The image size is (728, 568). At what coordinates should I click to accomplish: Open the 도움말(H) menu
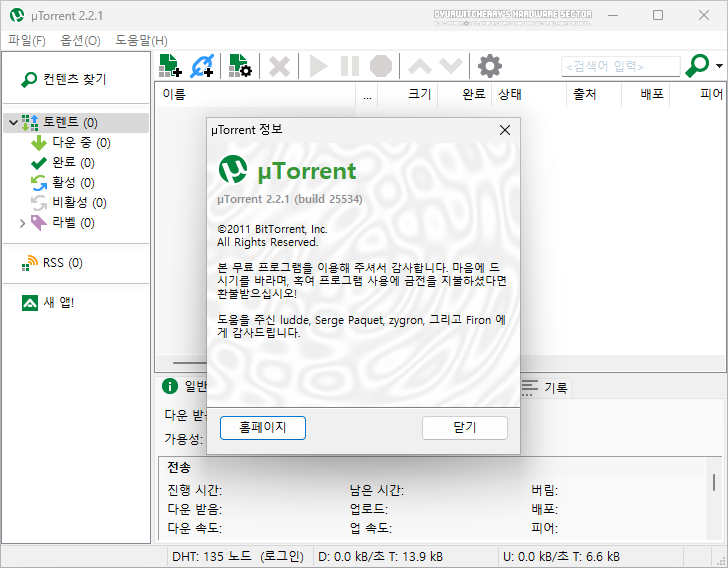point(141,41)
